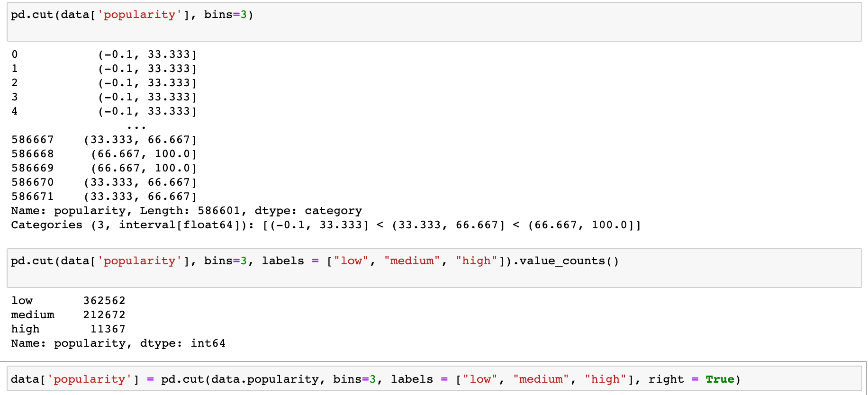Click the right parameter in the last cell

[666, 379]
